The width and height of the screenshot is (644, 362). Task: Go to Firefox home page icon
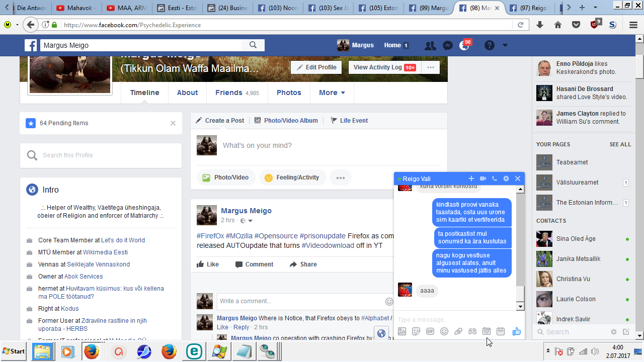558,25
